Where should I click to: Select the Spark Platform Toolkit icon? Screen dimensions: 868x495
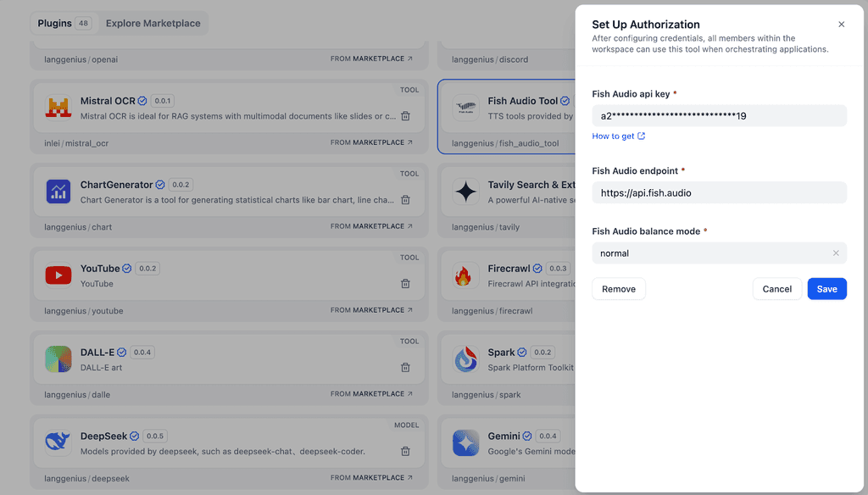point(465,359)
